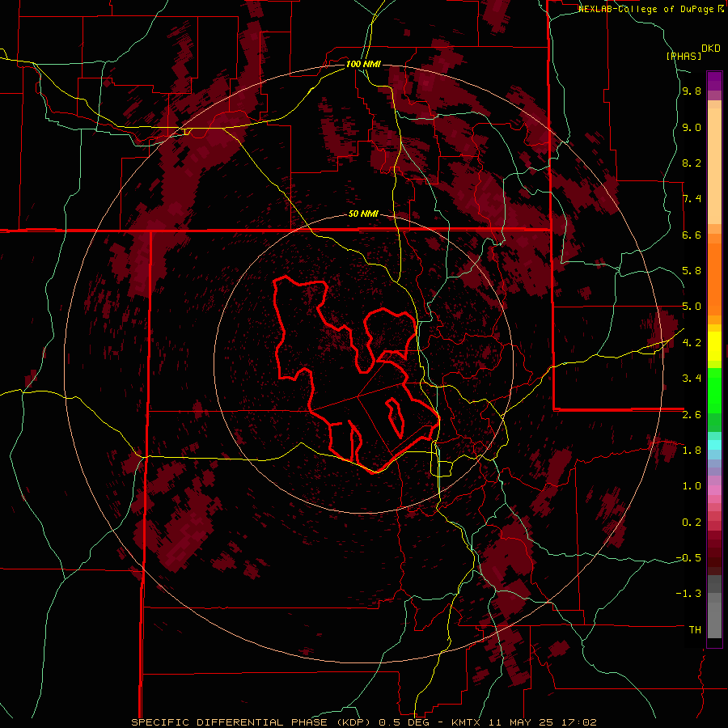
Task: Click the 5.8 scale value
Action: coord(692,271)
